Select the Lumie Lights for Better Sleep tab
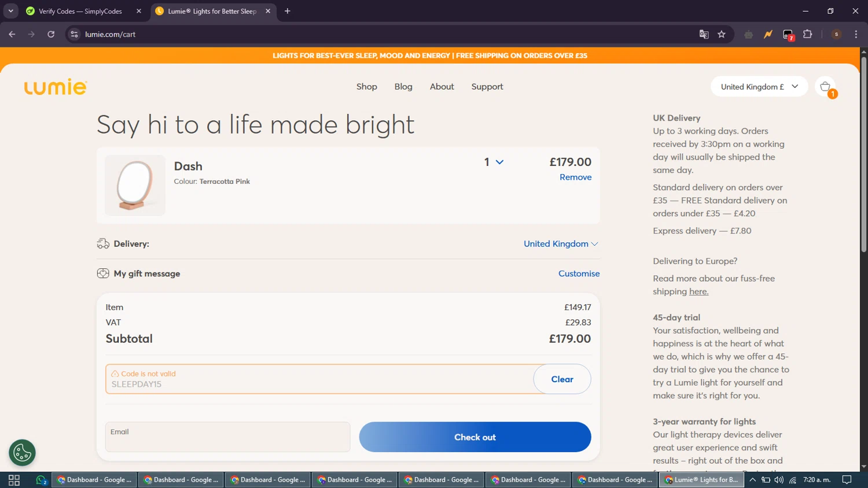 [212, 11]
